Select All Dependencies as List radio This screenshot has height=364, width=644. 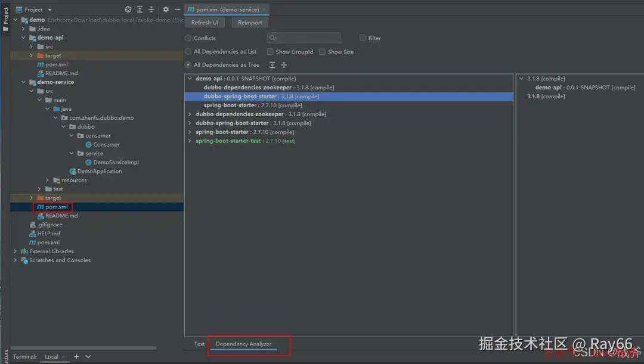point(188,51)
